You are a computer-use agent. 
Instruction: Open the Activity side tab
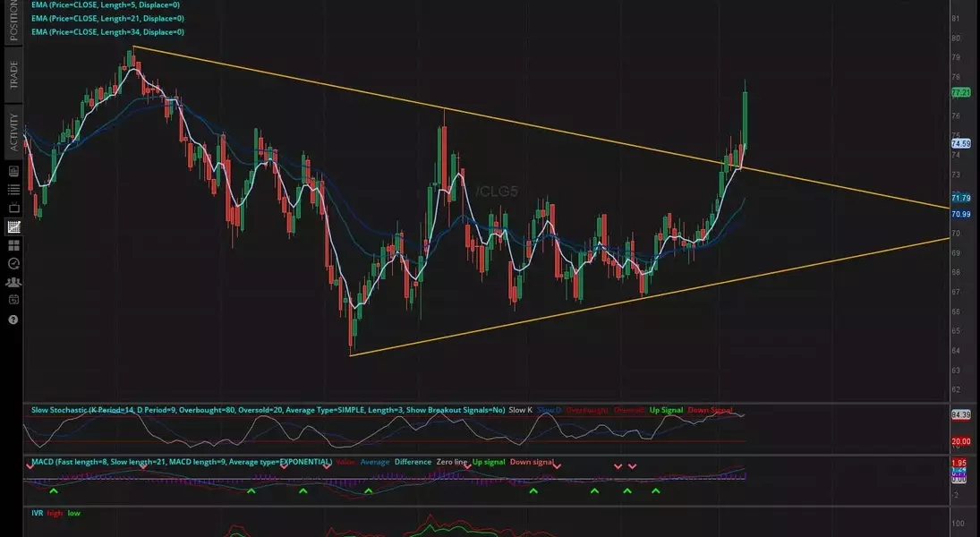click(13, 132)
